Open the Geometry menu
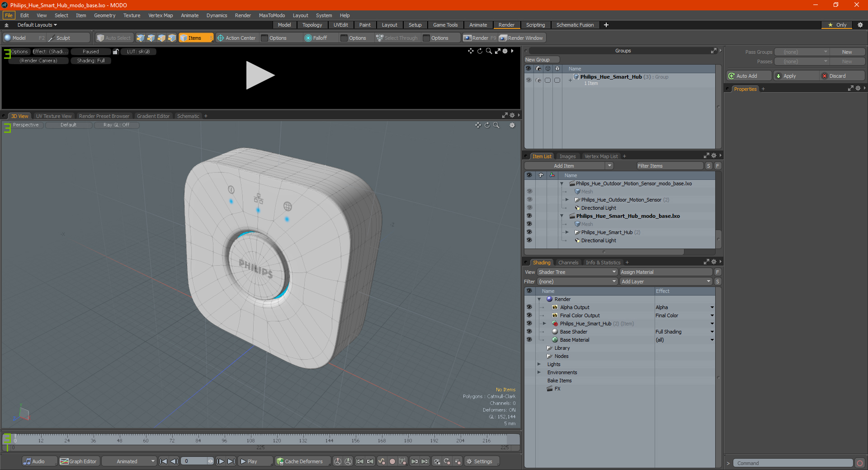 104,15
